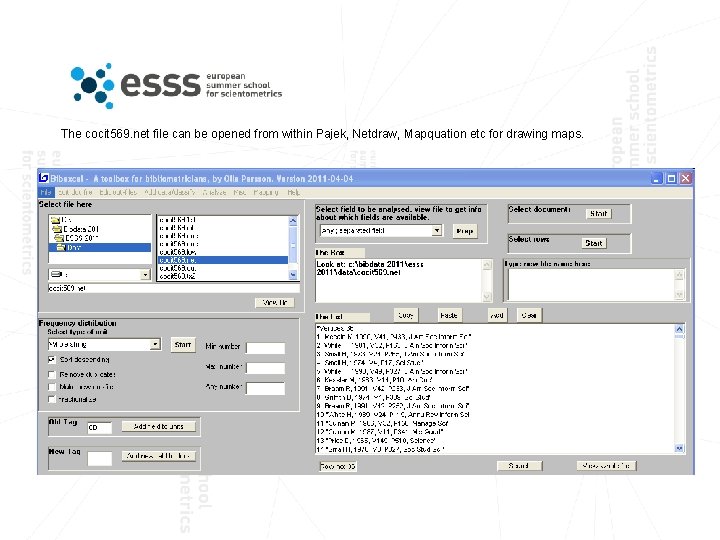The image size is (720, 540).
Task: Select row 10 White H in The List
Action: [x=393, y=415]
